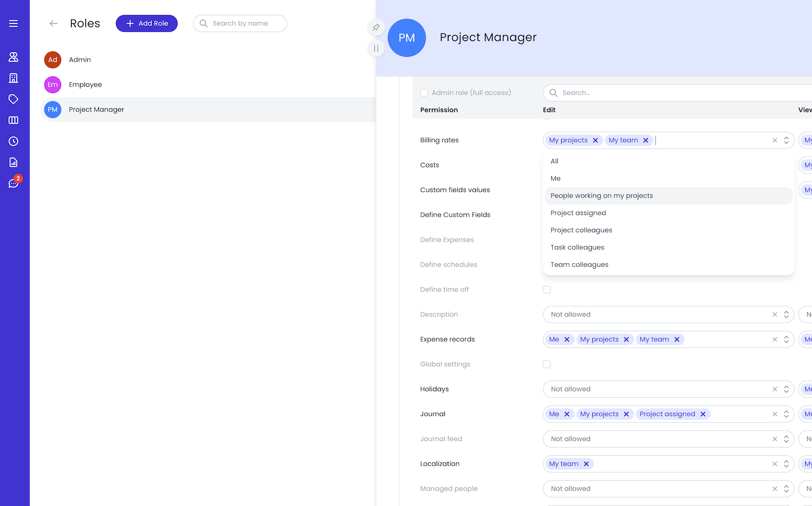Remove My team tag from Expense records
This screenshot has height=506, width=812.
coord(677,339)
